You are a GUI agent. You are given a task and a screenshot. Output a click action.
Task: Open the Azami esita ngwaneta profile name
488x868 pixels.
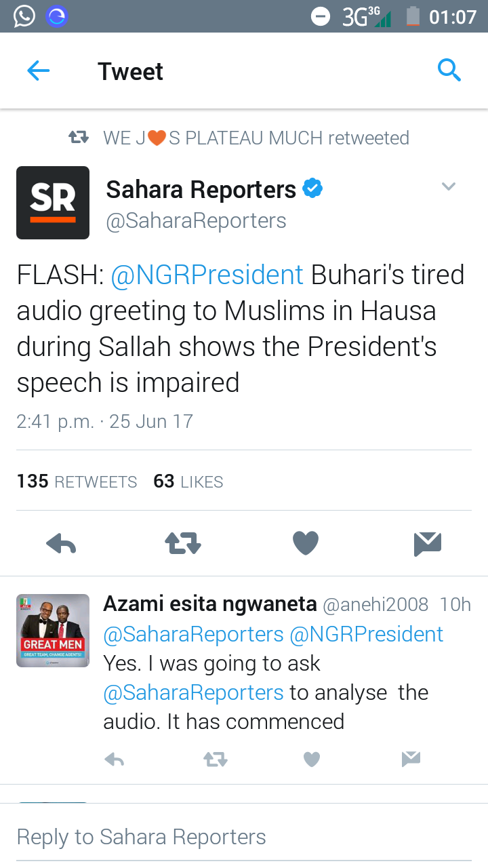(210, 604)
